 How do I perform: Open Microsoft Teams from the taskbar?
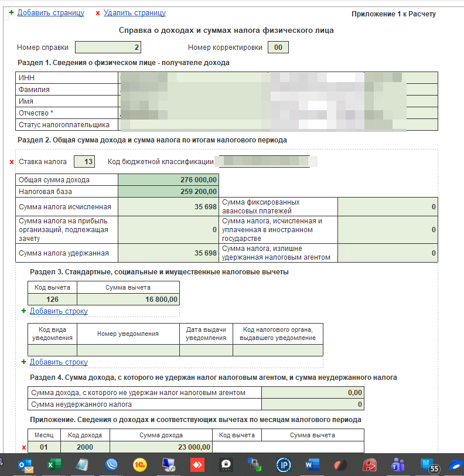click(398, 465)
